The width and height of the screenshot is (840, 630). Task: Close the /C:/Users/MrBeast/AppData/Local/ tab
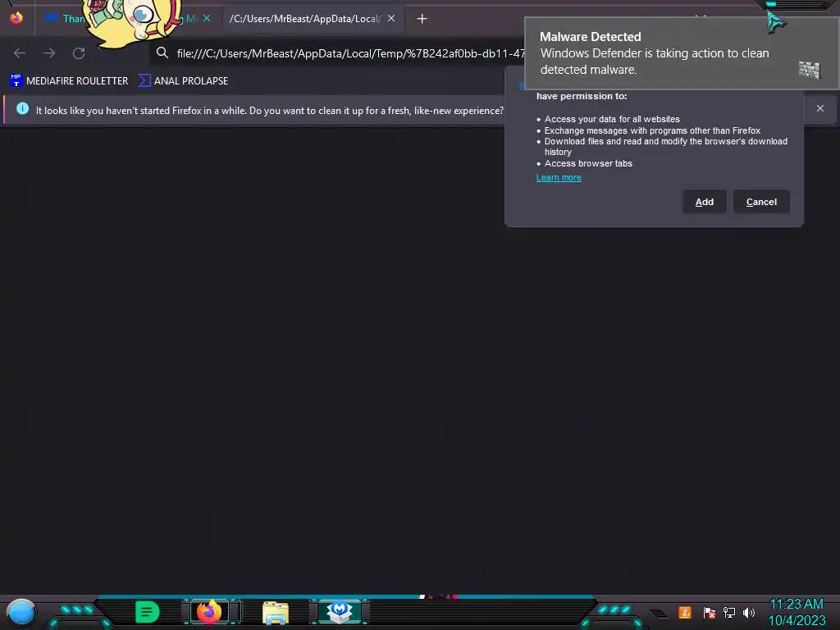coord(391,18)
